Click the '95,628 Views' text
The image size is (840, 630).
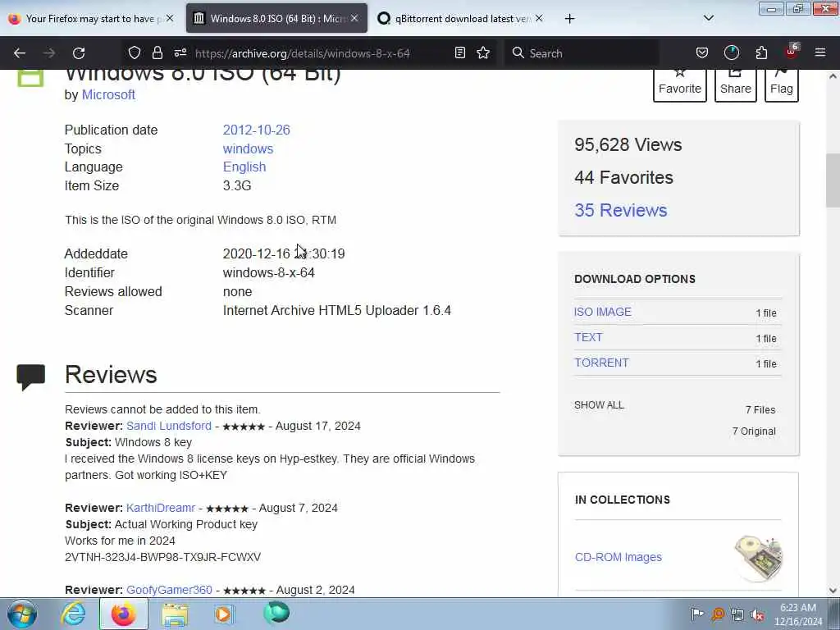[628, 144]
